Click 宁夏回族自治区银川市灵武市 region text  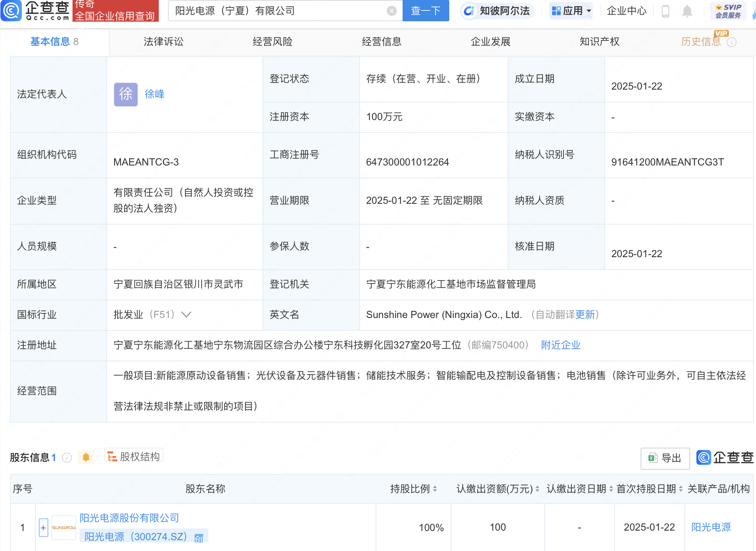(x=178, y=284)
